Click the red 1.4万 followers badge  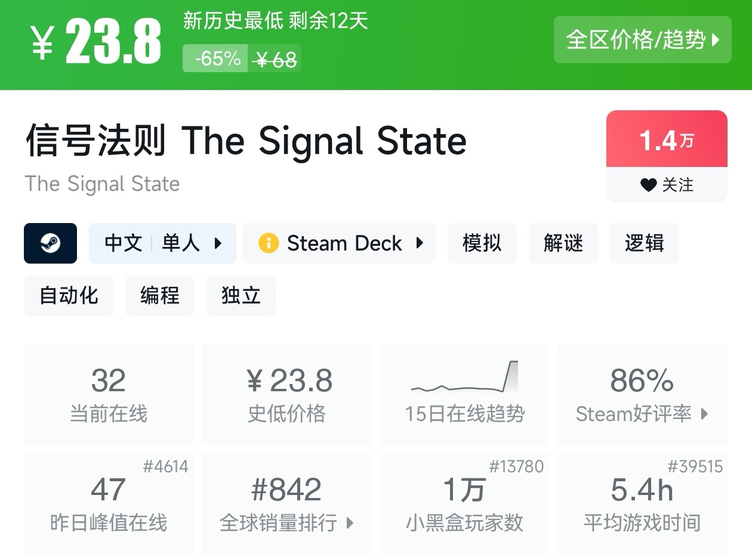[x=667, y=140]
